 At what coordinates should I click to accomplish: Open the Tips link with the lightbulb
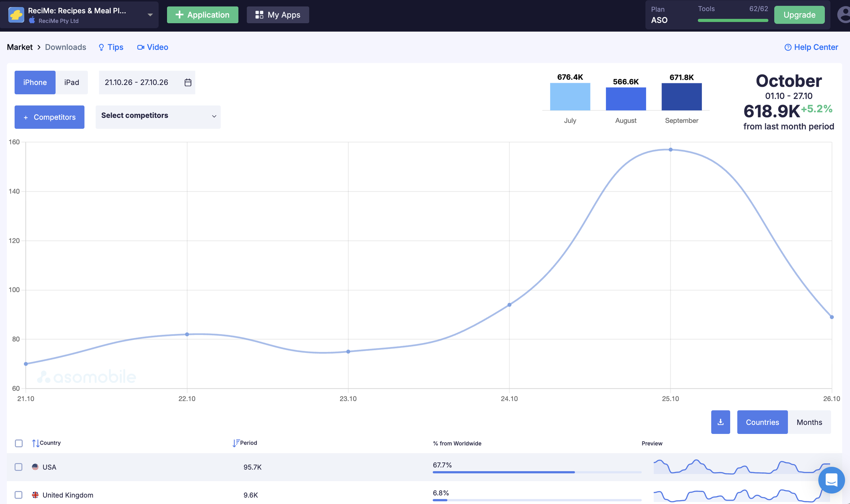(111, 47)
